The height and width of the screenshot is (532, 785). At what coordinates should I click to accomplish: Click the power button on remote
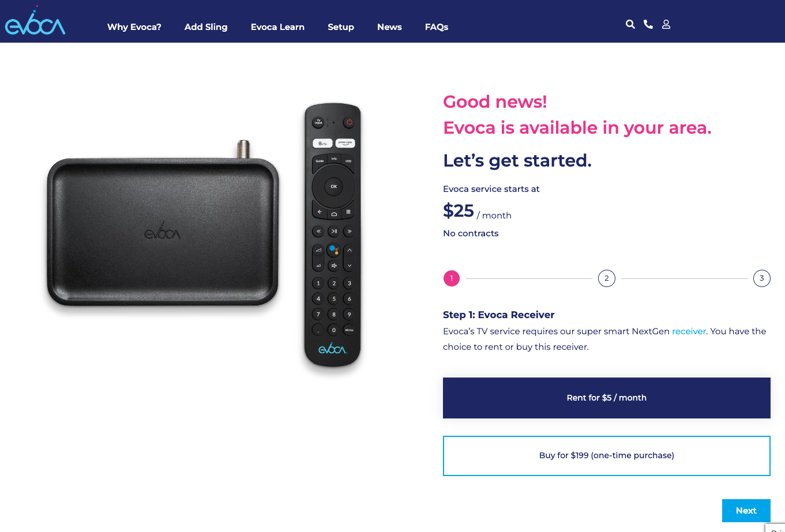[x=349, y=122]
